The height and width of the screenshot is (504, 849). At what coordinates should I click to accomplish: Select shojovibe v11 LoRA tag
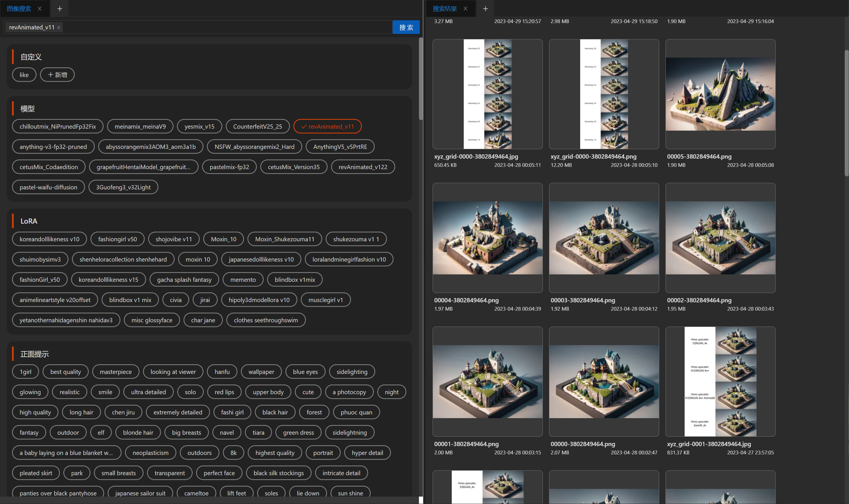(174, 239)
